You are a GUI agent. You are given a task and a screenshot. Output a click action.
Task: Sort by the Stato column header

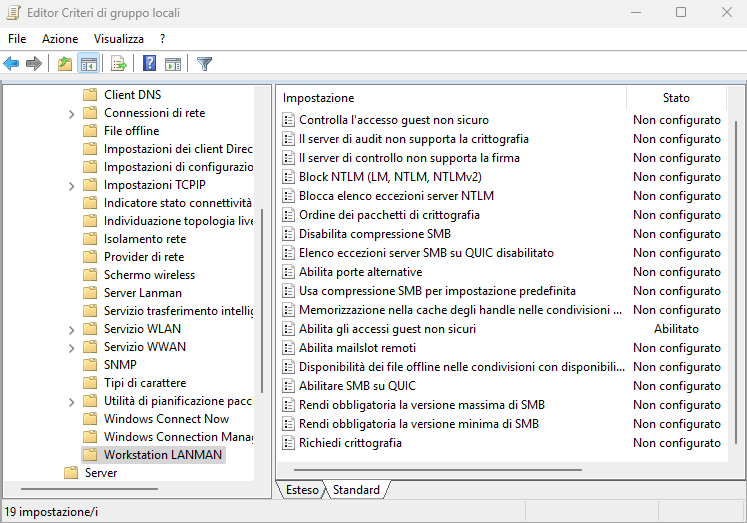pos(676,98)
